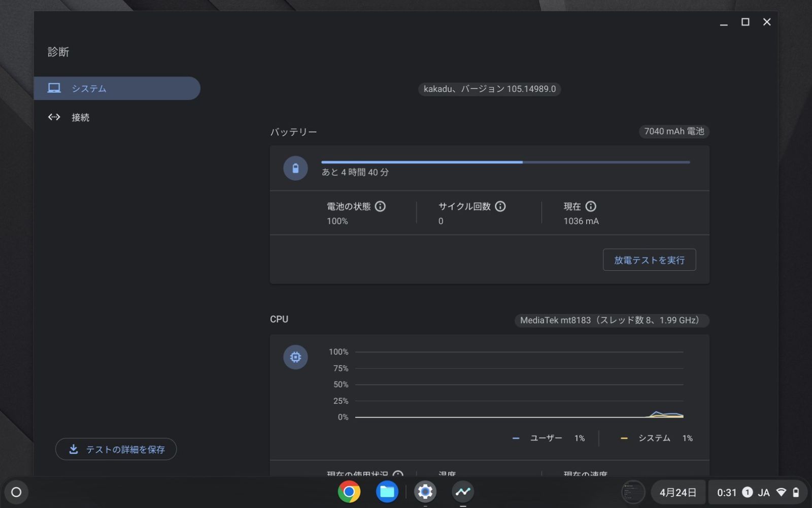812x508 pixels.
Task: Click the kakadu version chip
Action: pyautogui.click(x=489, y=89)
